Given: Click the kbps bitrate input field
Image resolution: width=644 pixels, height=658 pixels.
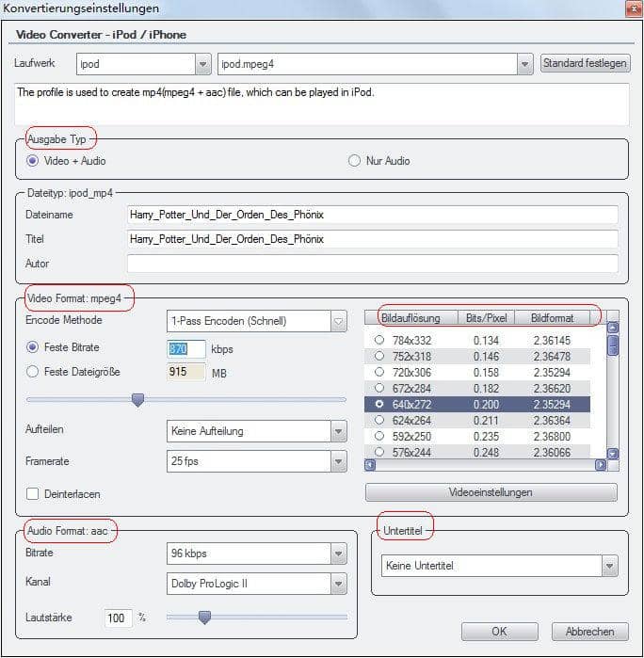Looking at the screenshot, I should 186,349.
